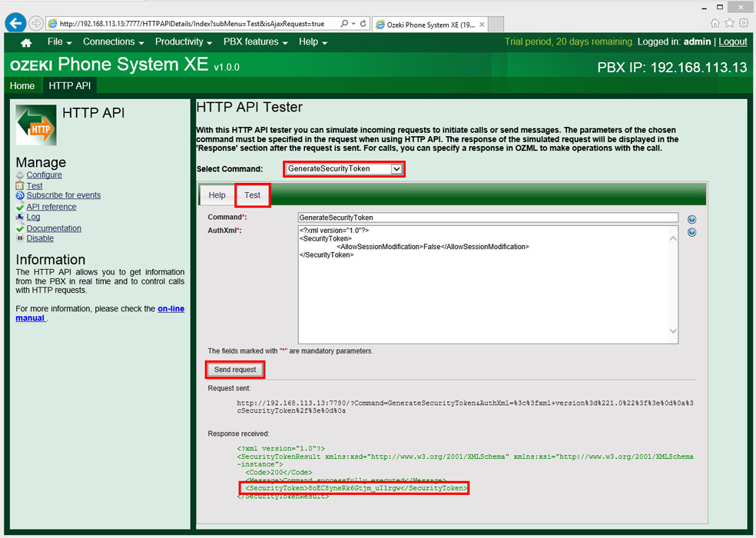756x538 pixels.
Task: Open the API reference link
Action: pos(51,207)
